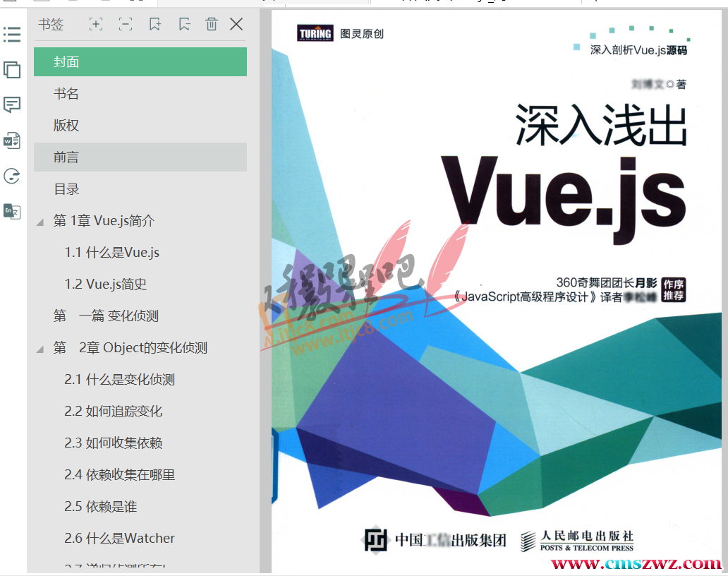The image size is (728, 576).
Task: Jump to the 前言 bookmark
Action: [x=66, y=157]
